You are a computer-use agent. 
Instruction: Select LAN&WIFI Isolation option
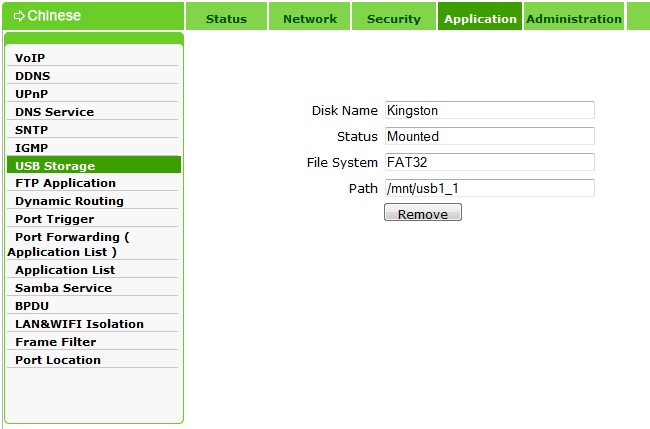(x=80, y=324)
